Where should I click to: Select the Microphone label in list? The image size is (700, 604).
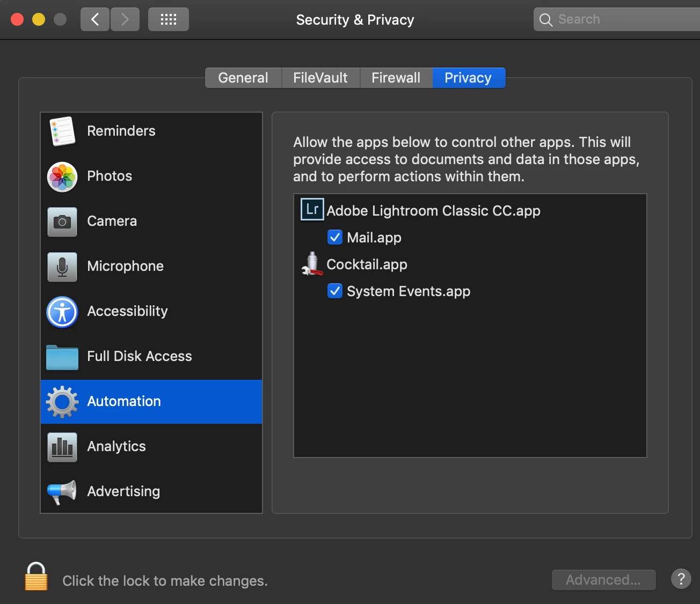[x=126, y=266]
